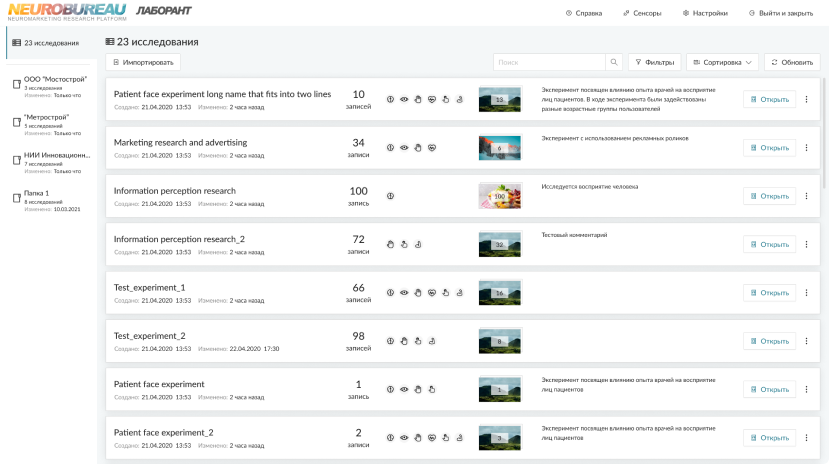This screenshot has height=464, width=829.
Task: Click the folder icon next to Папка 1
Action: coord(16,198)
